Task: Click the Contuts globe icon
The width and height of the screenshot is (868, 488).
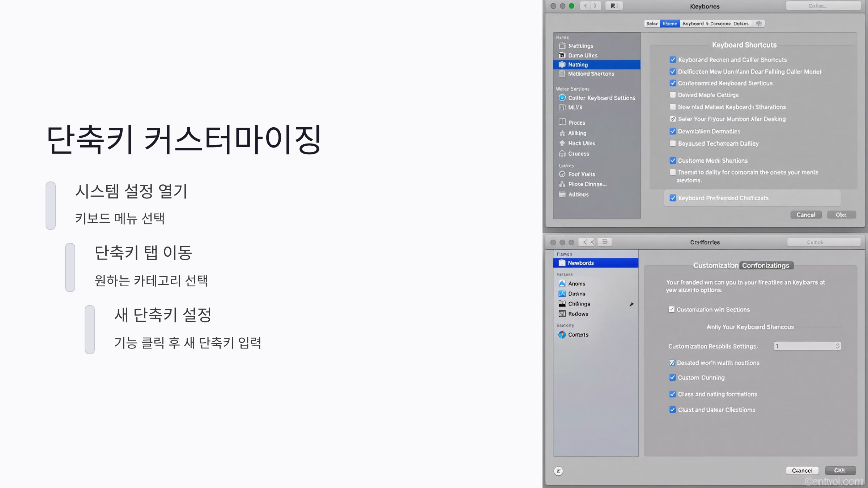Action: coord(562,335)
